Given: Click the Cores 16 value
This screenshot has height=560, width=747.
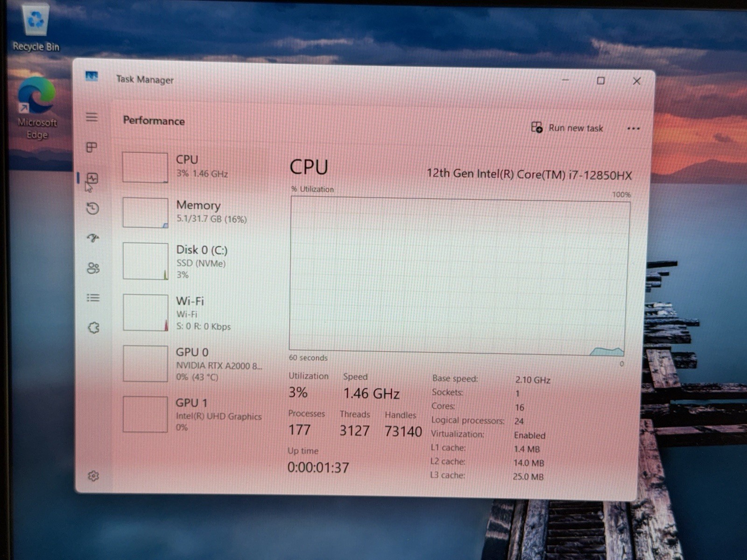Looking at the screenshot, I should (520, 407).
